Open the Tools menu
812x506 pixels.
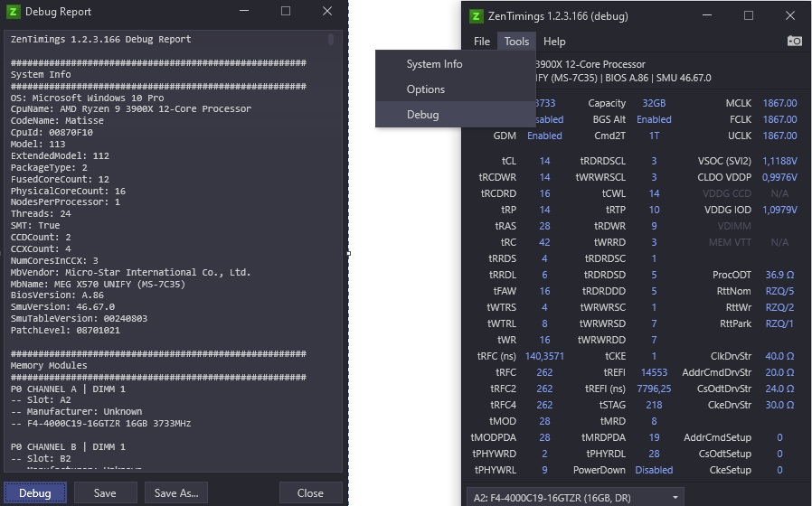(x=516, y=42)
